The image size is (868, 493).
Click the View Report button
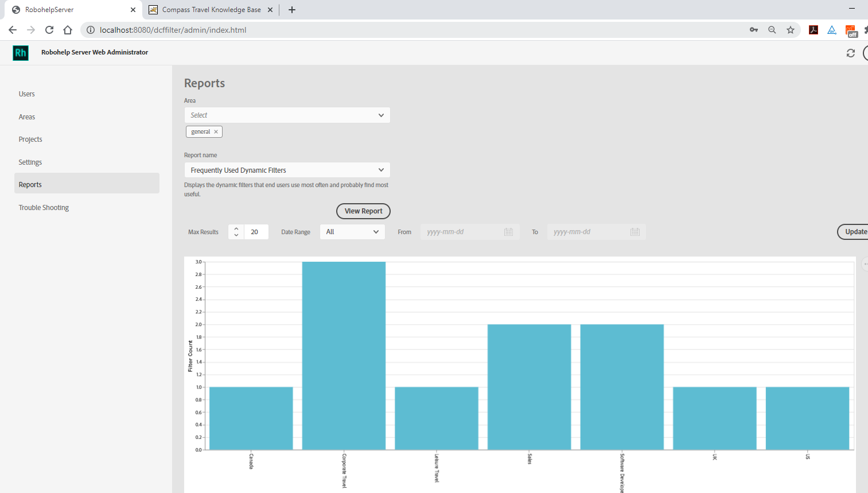[363, 211]
